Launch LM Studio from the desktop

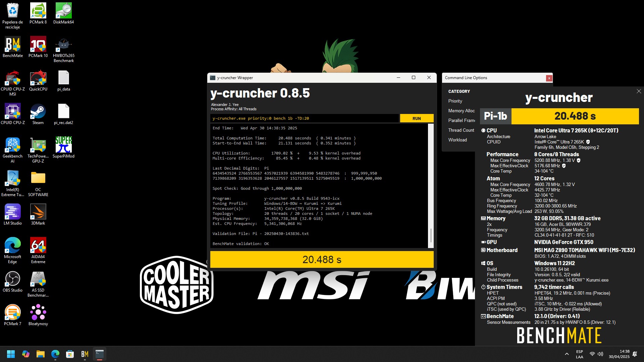tap(13, 215)
